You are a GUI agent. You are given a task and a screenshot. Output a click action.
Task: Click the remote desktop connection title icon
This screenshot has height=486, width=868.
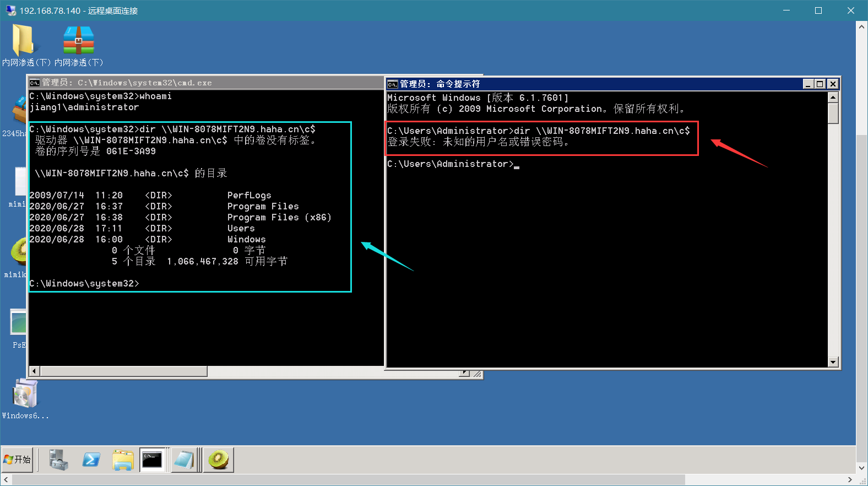click(x=10, y=10)
